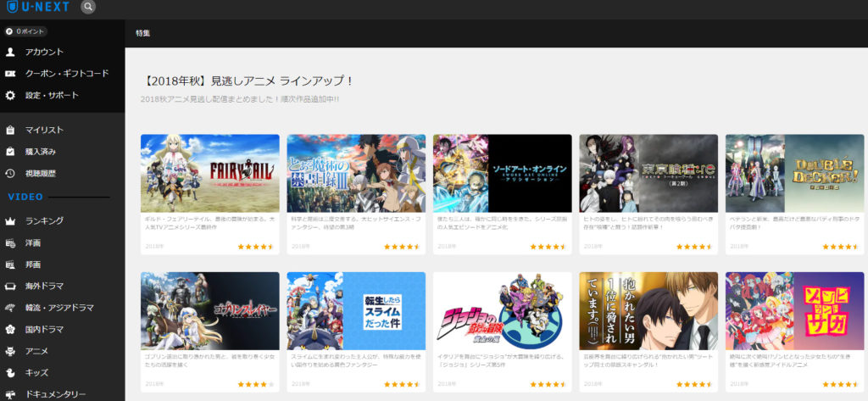This screenshot has width=868, height=401.
Task: Click the U-NEXT logo
Action: pos(38,7)
